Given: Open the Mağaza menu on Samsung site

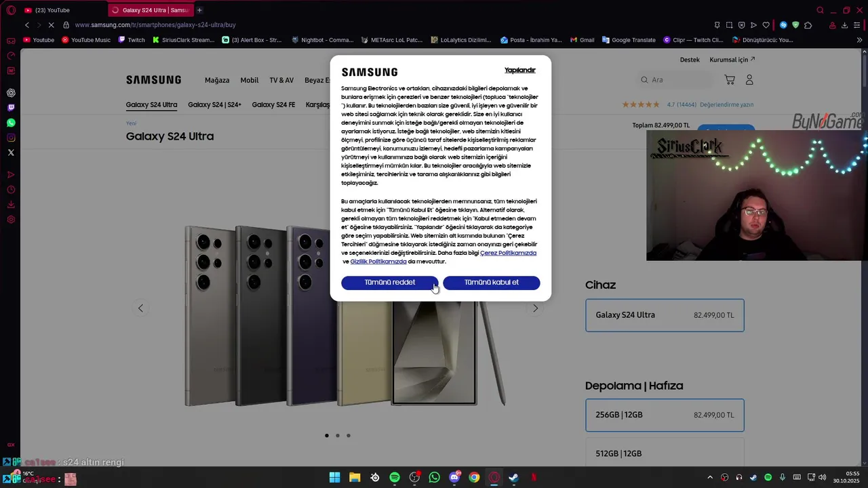Looking at the screenshot, I should pyautogui.click(x=217, y=80).
